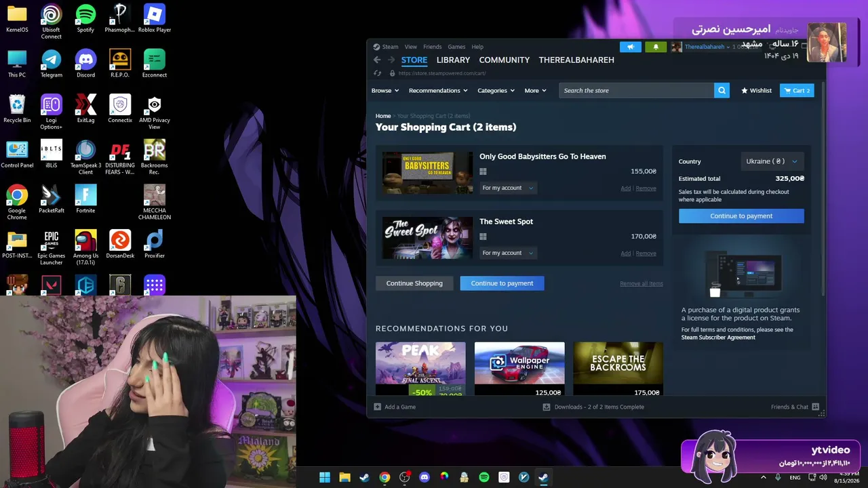Viewport: 868px width, 488px height.
Task: Open account dropdown for Only Good Babysitters
Action: (508, 188)
